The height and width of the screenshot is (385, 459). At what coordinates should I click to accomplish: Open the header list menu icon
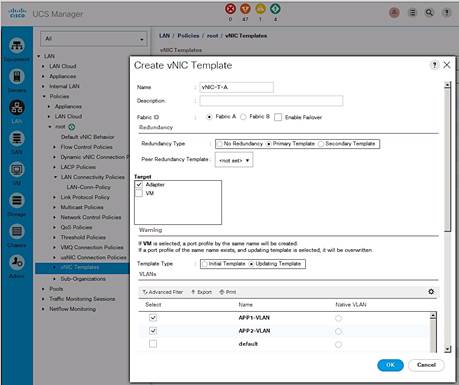click(x=413, y=13)
